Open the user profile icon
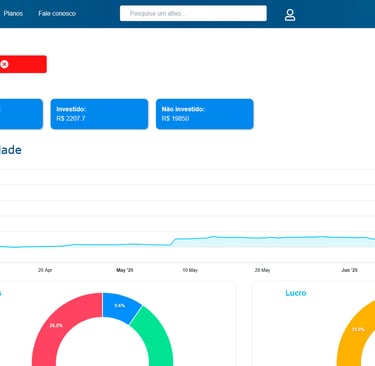The image size is (375, 366). 290,15
